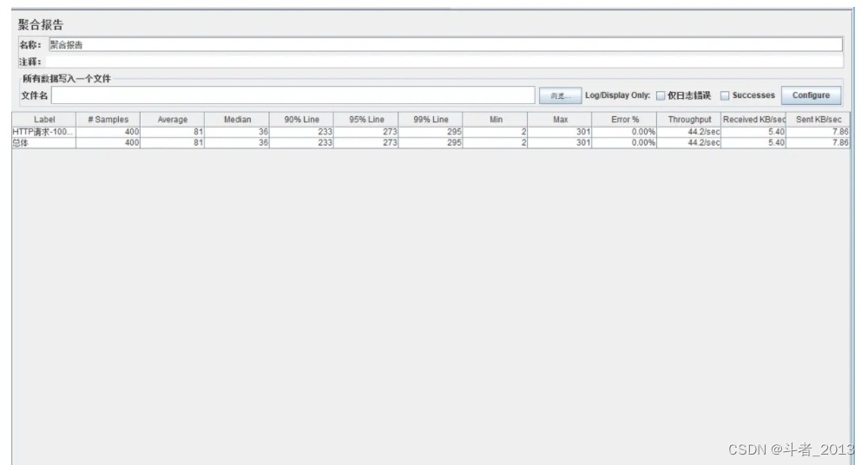Click the Min column header
The height and width of the screenshot is (465, 868).
(x=496, y=120)
